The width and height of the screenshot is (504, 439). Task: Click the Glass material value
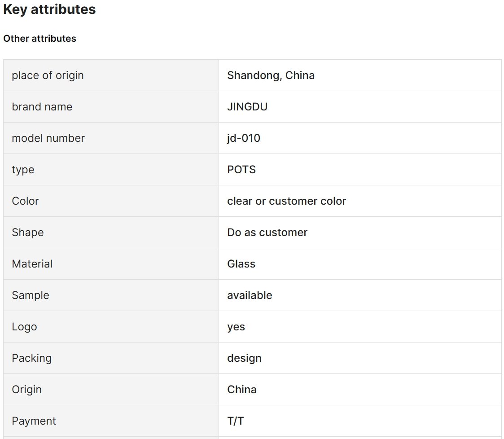(x=241, y=264)
